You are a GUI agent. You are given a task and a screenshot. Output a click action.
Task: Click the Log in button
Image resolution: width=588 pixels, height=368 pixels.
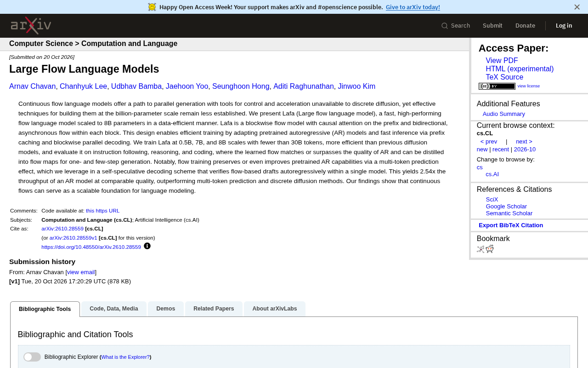tap(564, 26)
